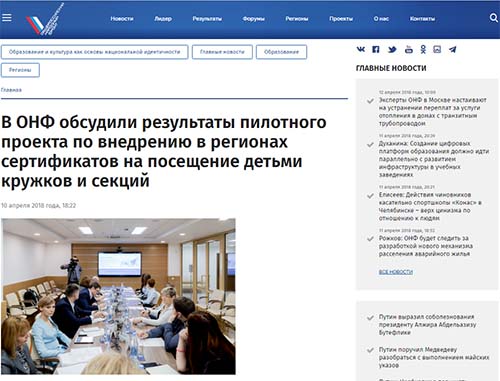The image size is (500, 381).
Task: Open the Telegram social icon
Action: point(452,50)
